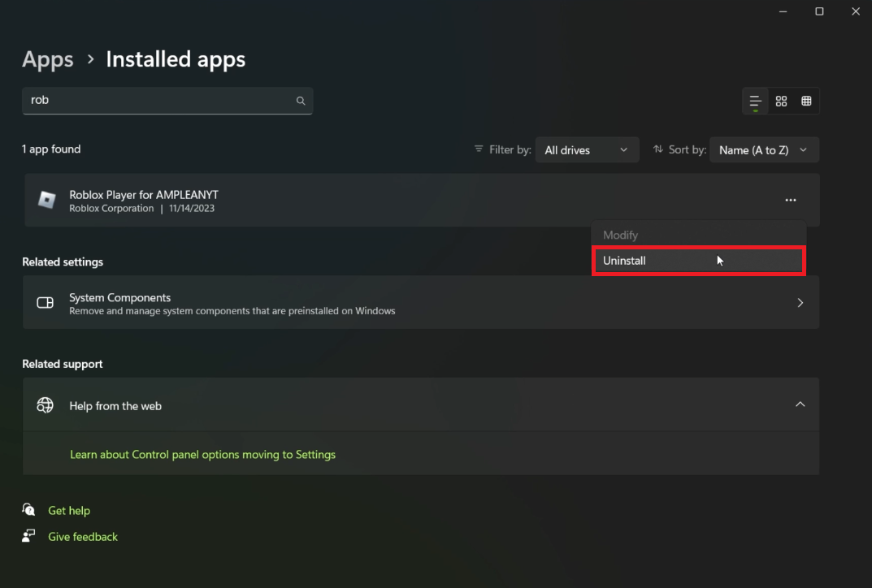The image size is (872, 588).
Task: Open the Sort by Name dropdown
Action: click(x=763, y=150)
